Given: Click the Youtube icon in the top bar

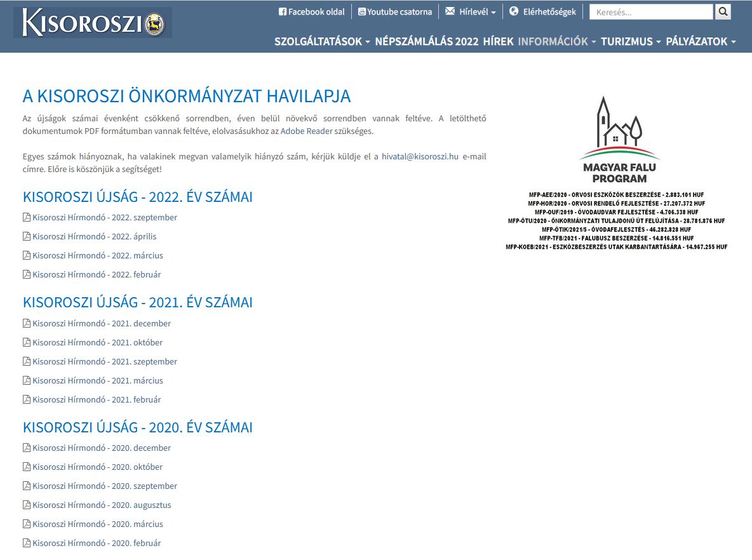Looking at the screenshot, I should (362, 11).
